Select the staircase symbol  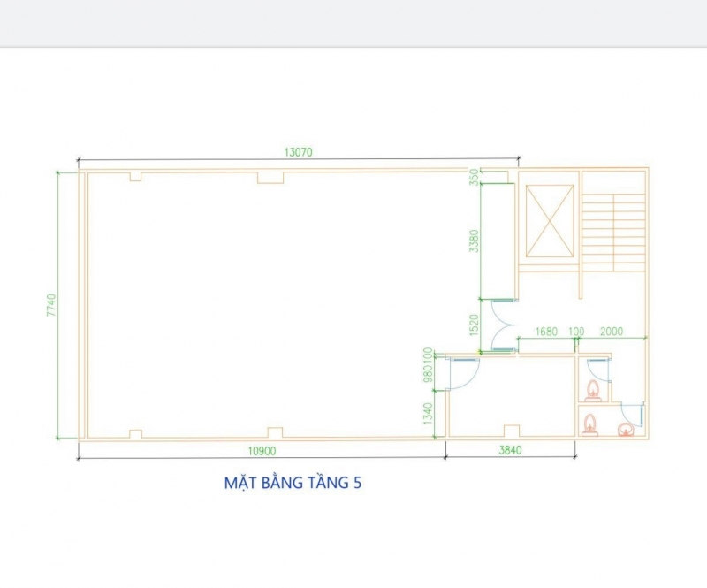coord(615,233)
